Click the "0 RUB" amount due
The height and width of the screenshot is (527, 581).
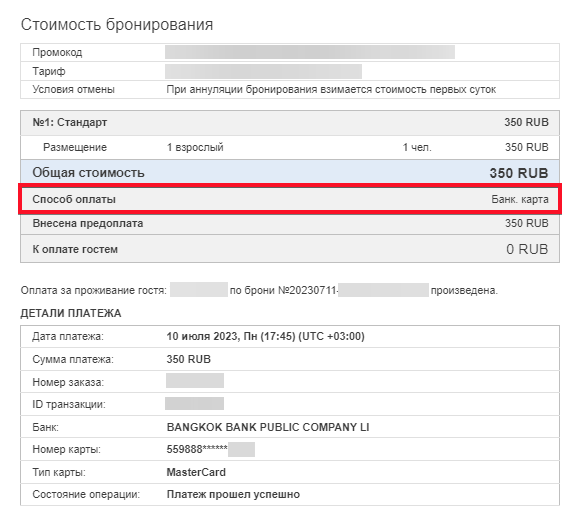click(x=527, y=249)
